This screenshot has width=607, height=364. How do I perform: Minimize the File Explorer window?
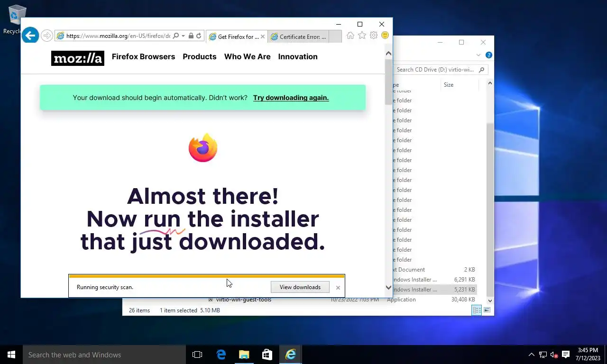[440, 42]
